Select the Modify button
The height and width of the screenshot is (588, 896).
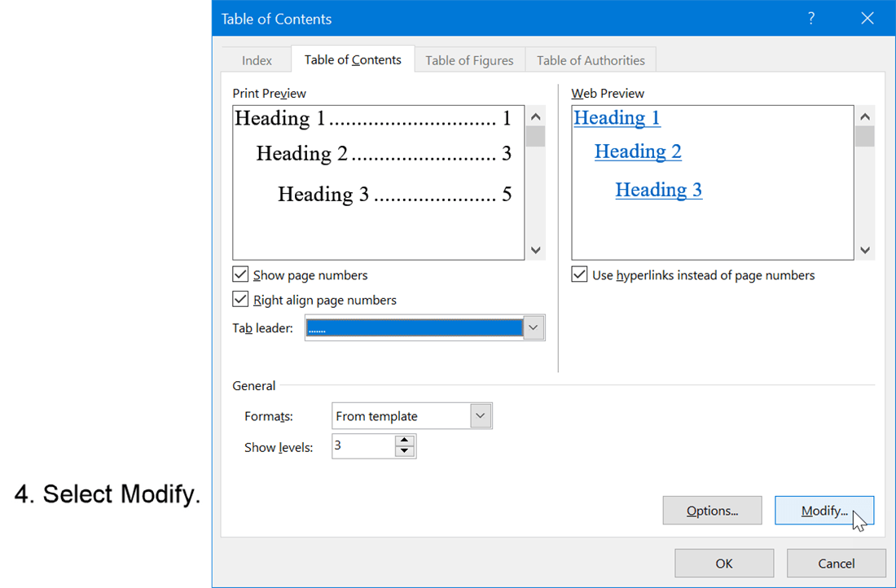pos(824,510)
